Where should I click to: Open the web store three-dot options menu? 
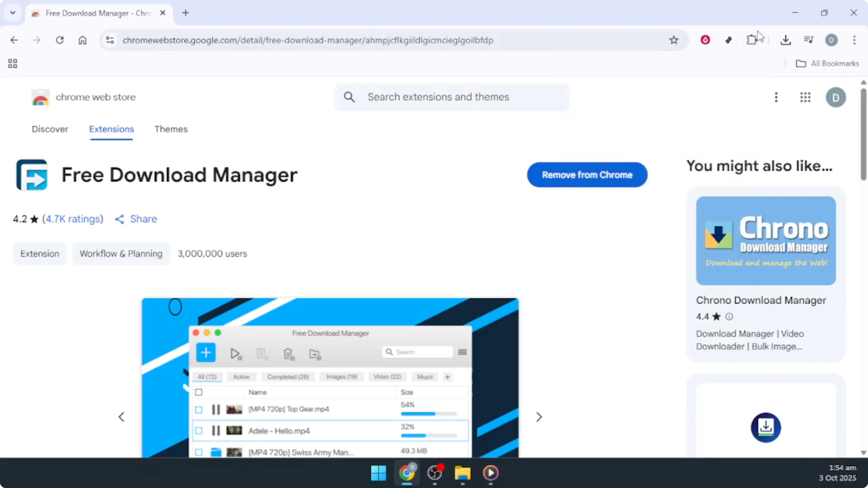[x=776, y=97]
